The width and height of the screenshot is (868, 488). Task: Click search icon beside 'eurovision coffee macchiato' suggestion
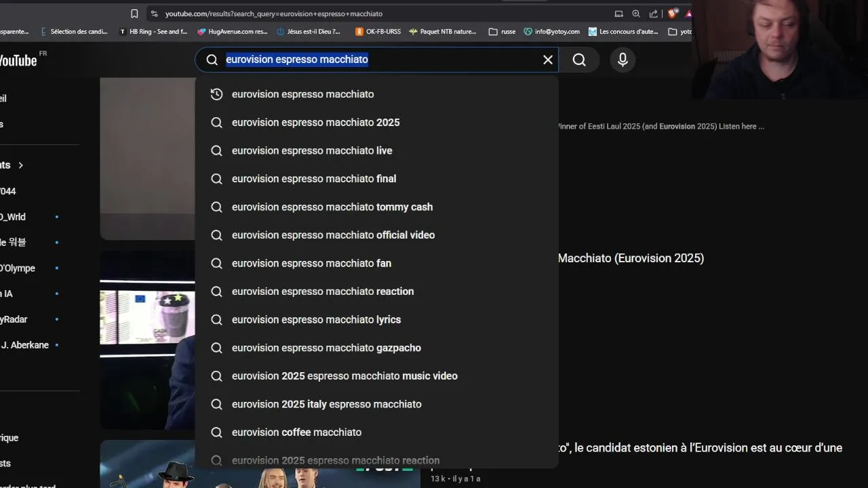216,432
